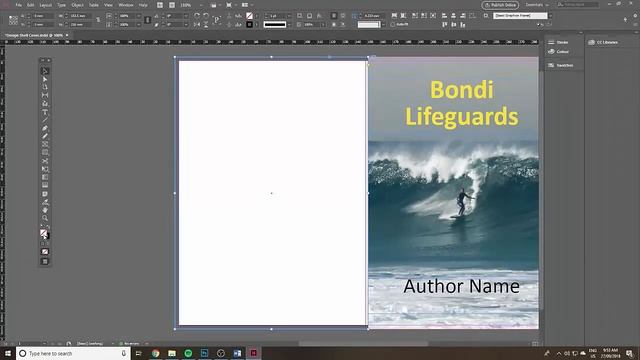Click the Rotate 90° anticlockwise icon
Viewport: 640px width, 360px height.
206,16
